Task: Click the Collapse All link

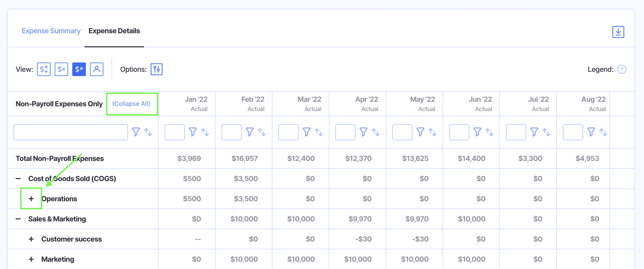Action: [131, 104]
